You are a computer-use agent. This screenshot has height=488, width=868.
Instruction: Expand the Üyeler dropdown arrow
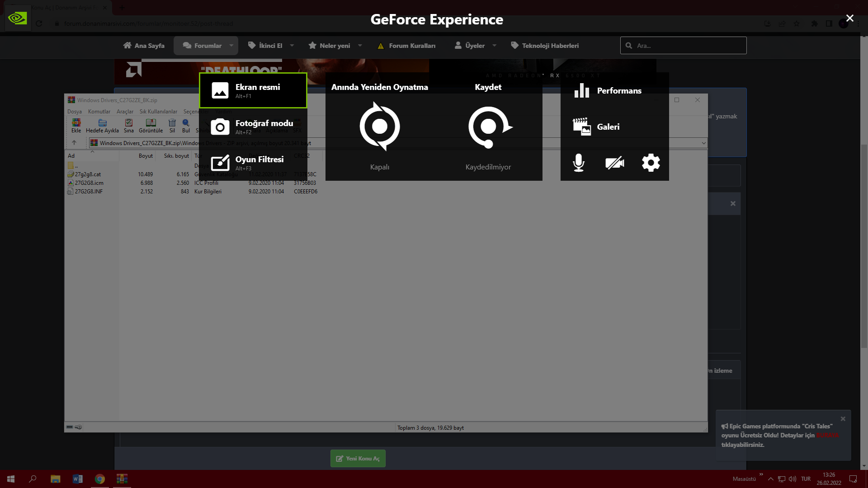pos(495,46)
